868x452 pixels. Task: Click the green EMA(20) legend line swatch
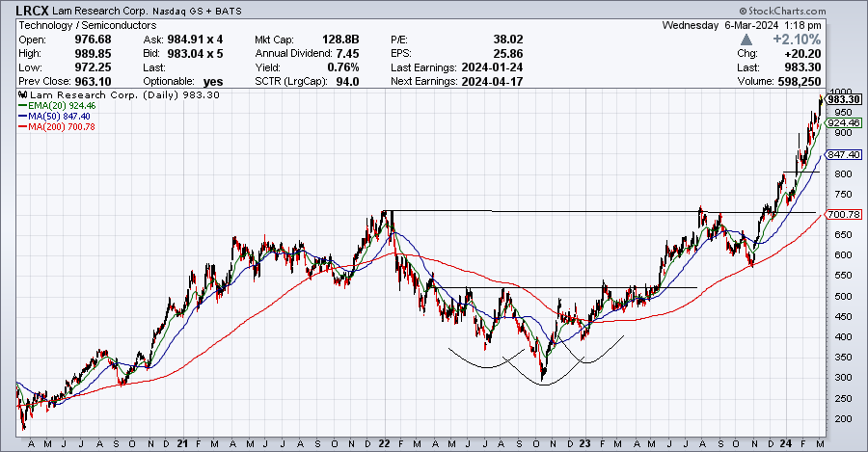click(23, 106)
